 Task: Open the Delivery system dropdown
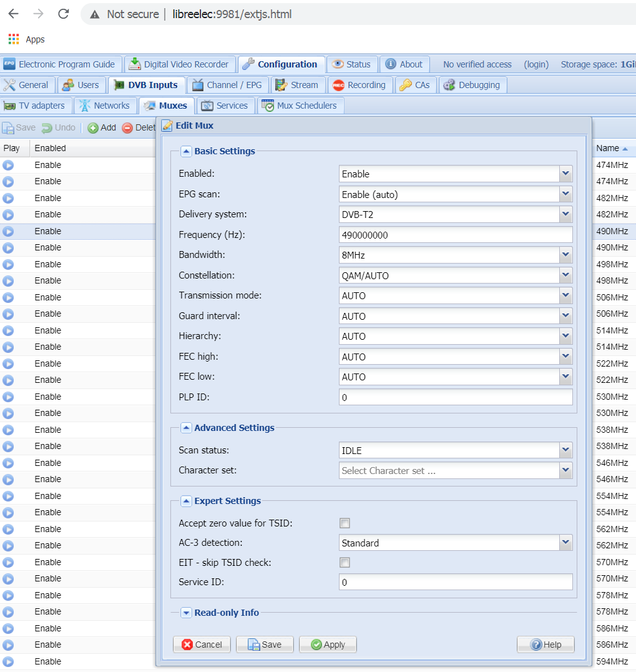click(565, 215)
